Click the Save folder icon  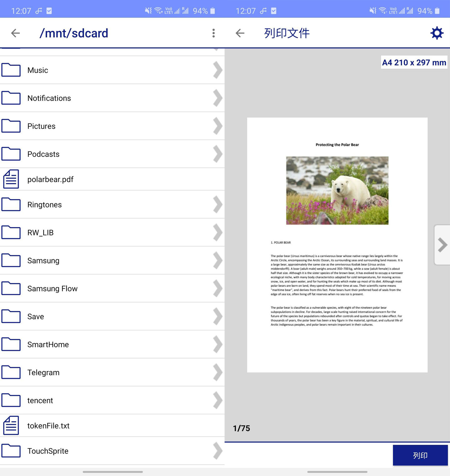[x=11, y=316]
